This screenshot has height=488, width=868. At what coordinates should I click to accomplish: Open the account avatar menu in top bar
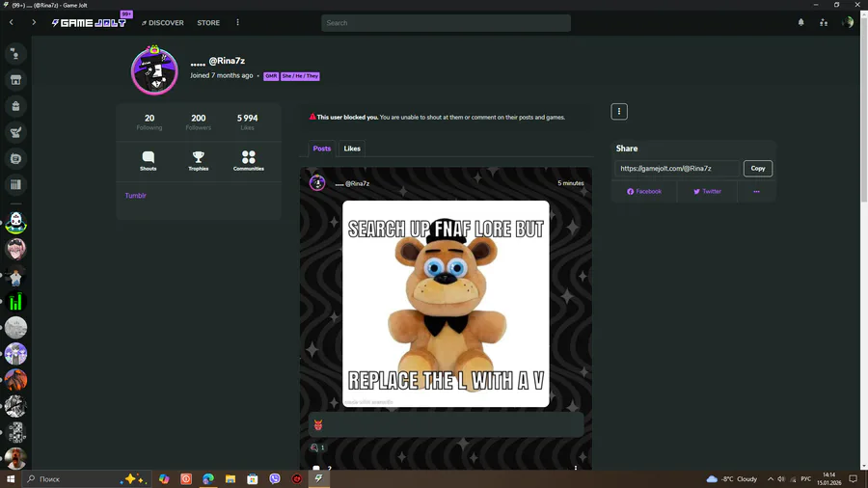tap(848, 23)
